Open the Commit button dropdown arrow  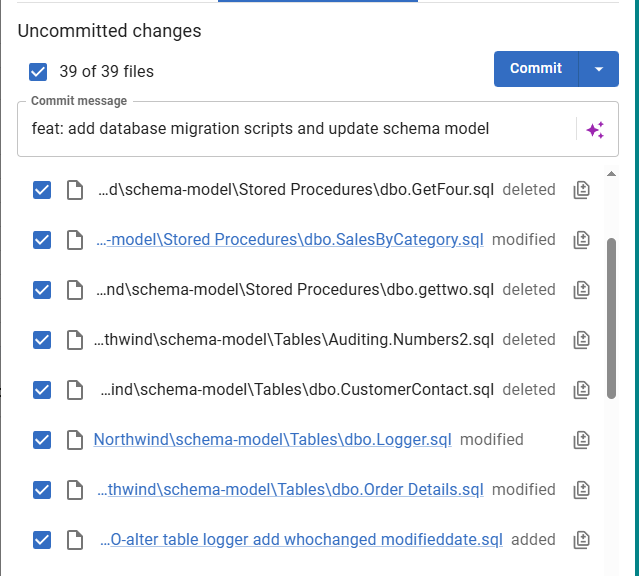pyautogui.click(x=599, y=69)
